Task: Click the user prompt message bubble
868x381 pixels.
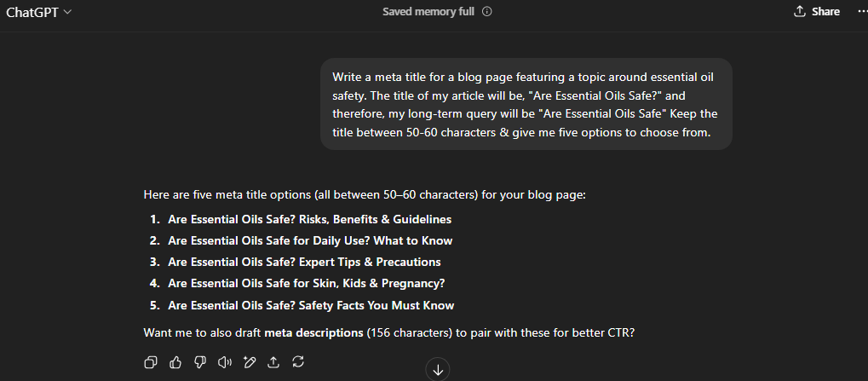Action: [526, 104]
